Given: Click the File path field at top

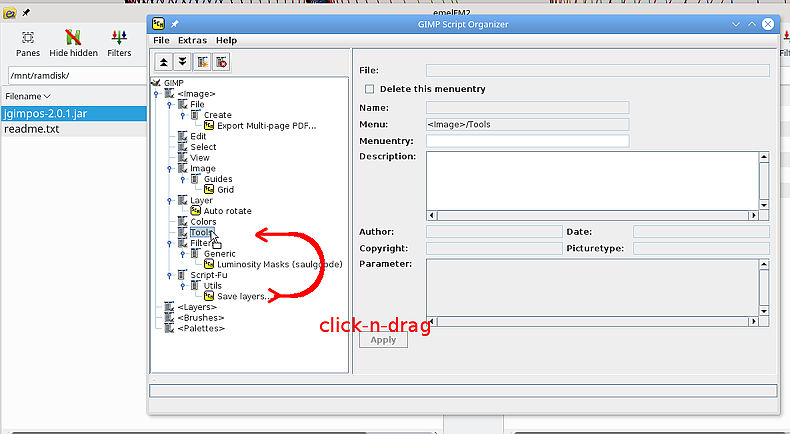Looking at the screenshot, I should [598, 70].
